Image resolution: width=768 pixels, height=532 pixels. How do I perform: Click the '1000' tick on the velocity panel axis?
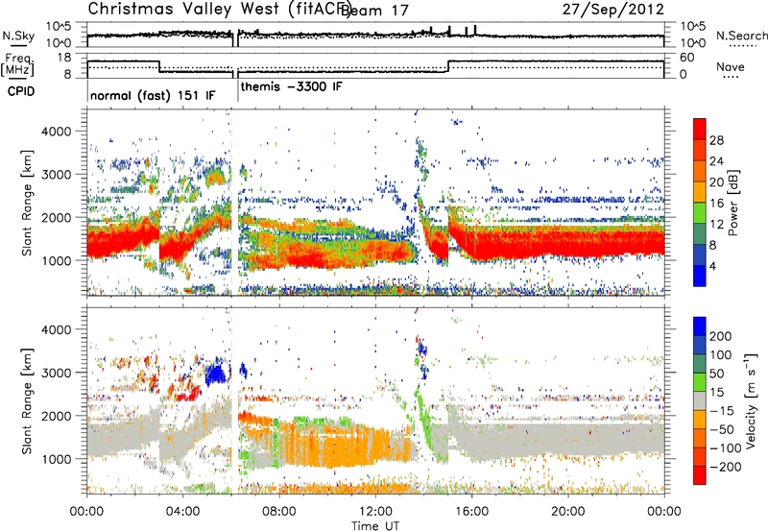[57, 459]
